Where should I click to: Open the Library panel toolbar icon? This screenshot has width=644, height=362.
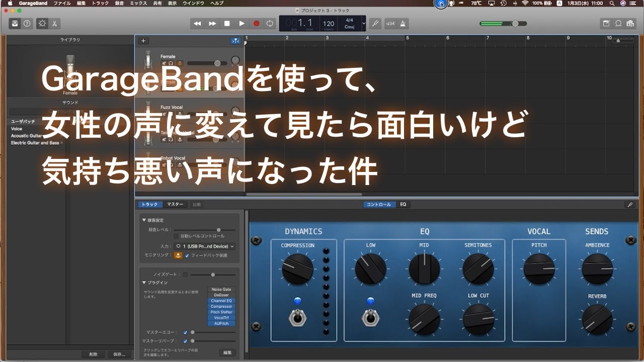click(15, 23)
